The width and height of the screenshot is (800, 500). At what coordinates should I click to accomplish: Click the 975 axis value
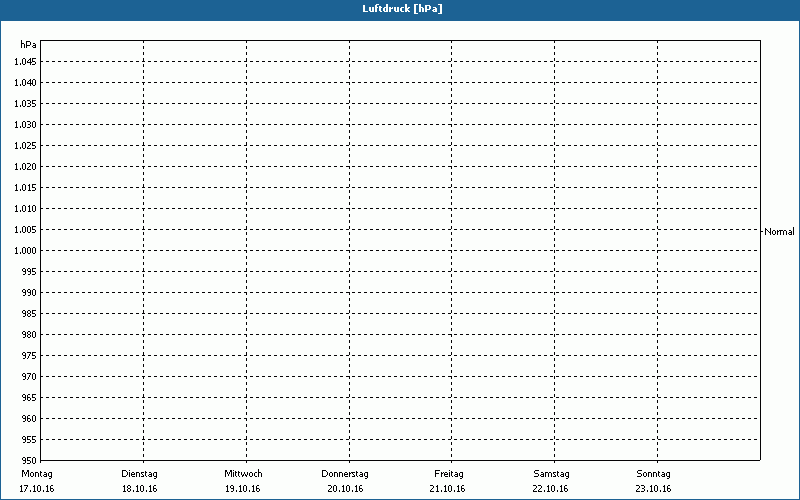coord(29,356)
